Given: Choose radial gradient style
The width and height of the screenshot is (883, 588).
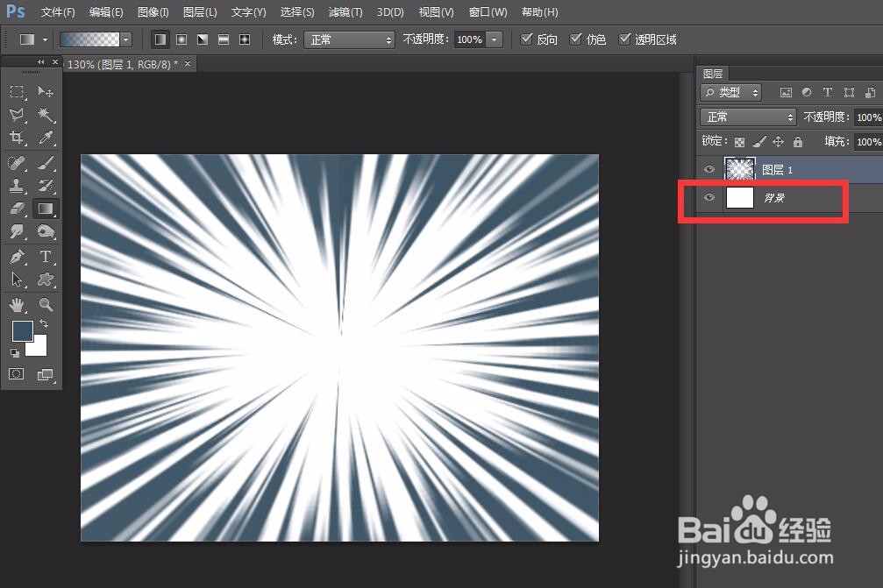Looking at the screenshot, I should pyautogui.click(x=182, y=39).
